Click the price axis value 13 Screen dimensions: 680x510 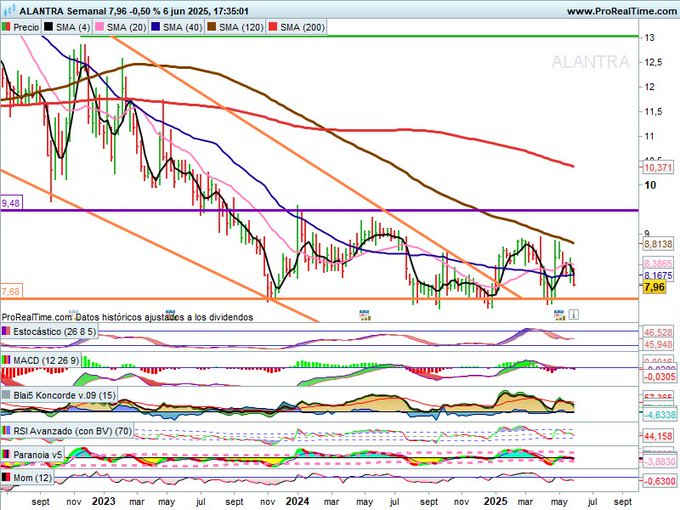[649, 38]
